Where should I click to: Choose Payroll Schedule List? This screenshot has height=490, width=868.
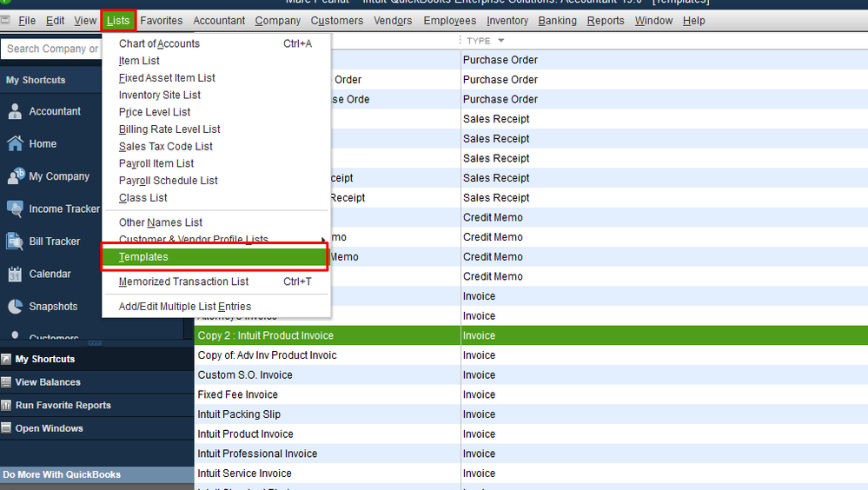[x=216, y=181]
